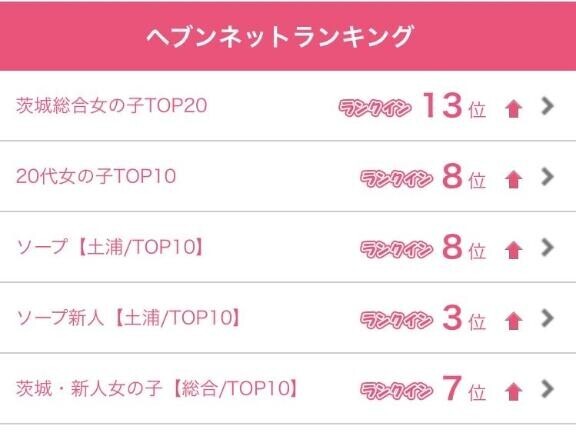Click ランクイン badge in ソープ新人 row
Screen dimensions: 576x436
(x=396, y=320)
